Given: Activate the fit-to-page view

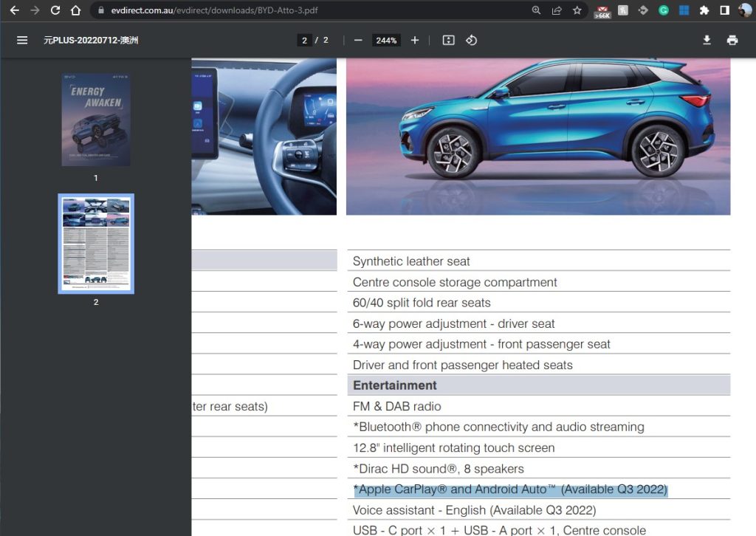Looking at the screenshot, I should pyautogui.click(x=448, y=41).
